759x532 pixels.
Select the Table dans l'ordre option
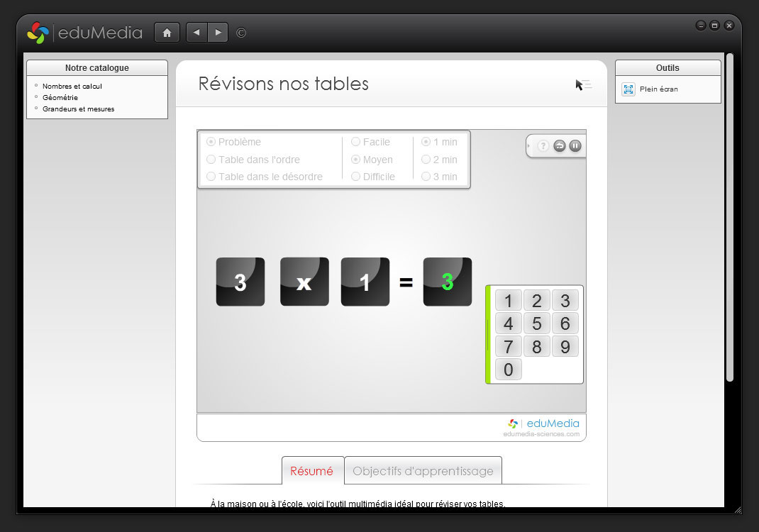tap(211, 160)
